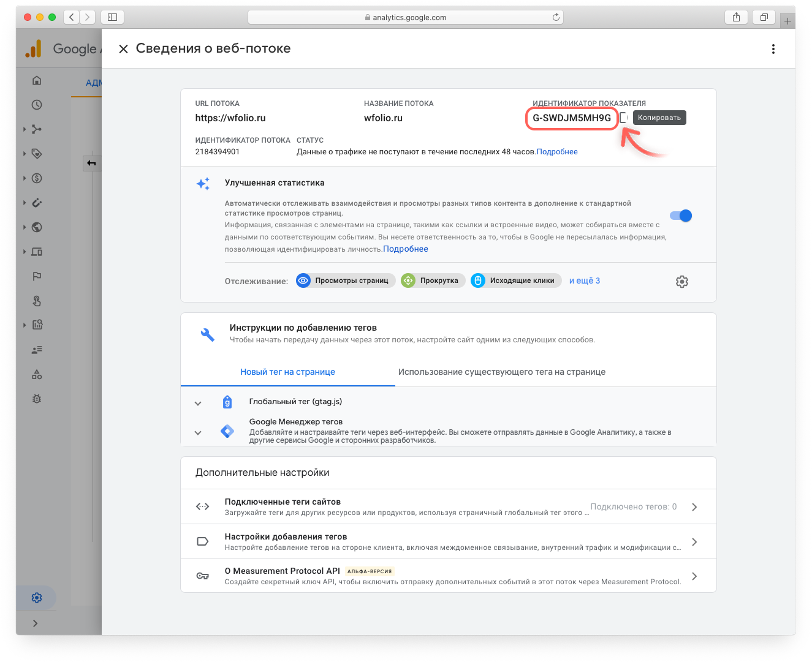This screenshot has height=662, width=812.
Task: Reload page via address bar icon
Action: (x=556, y=17)
